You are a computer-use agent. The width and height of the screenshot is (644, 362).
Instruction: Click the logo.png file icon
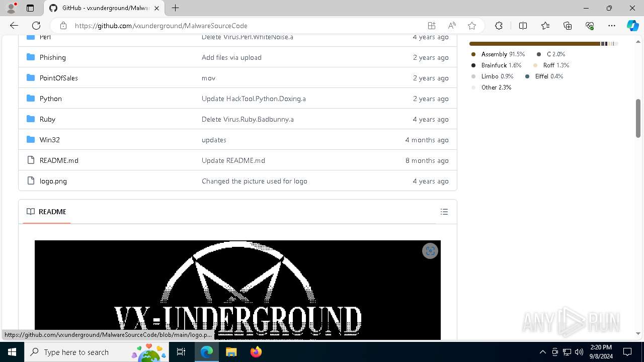tap(31, 181)
